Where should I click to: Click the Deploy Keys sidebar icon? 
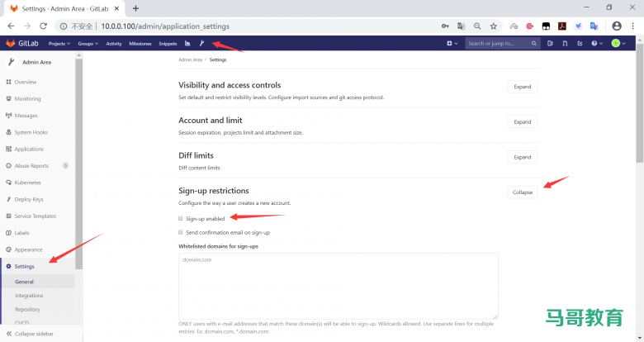point(8,199)
